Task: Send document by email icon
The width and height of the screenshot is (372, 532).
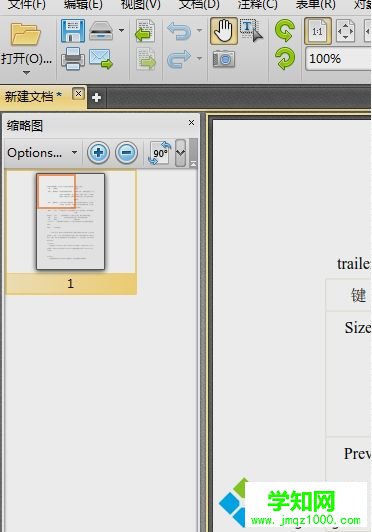Action: click(101, 59)
